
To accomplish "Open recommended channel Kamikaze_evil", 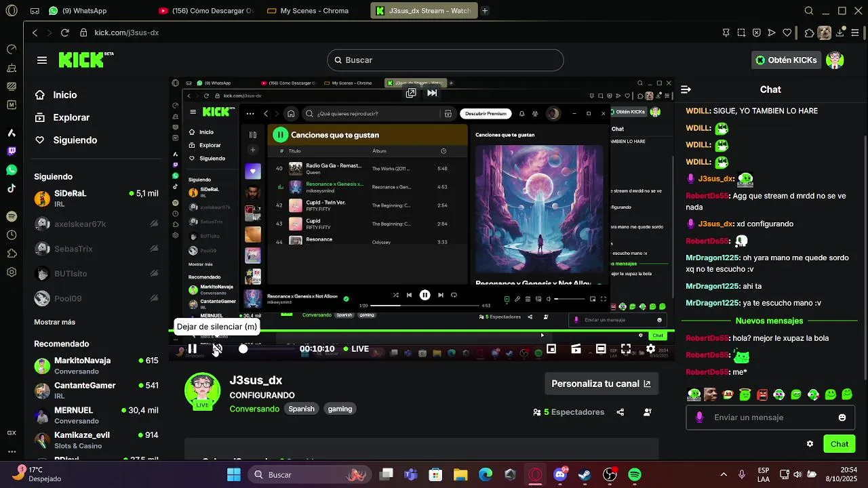I will 96,440.
